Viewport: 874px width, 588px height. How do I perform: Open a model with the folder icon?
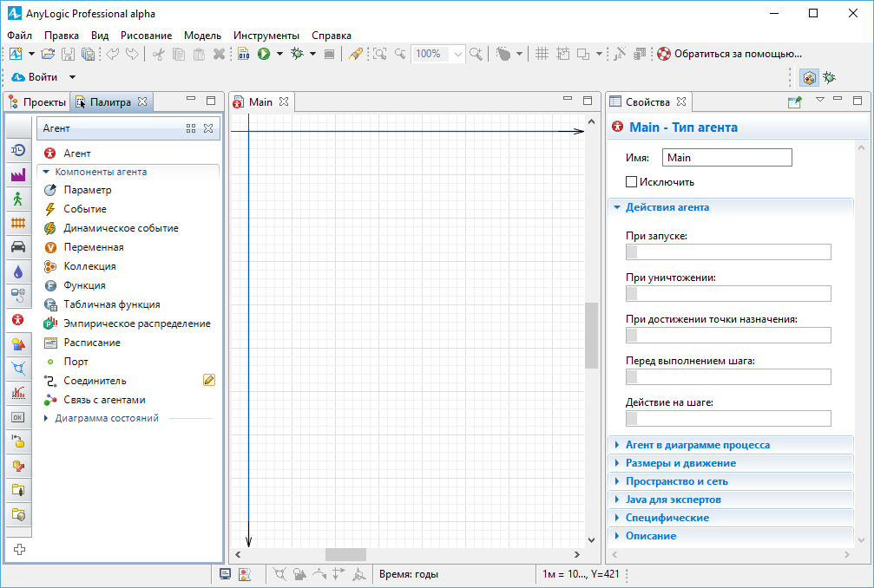[48, 54]
